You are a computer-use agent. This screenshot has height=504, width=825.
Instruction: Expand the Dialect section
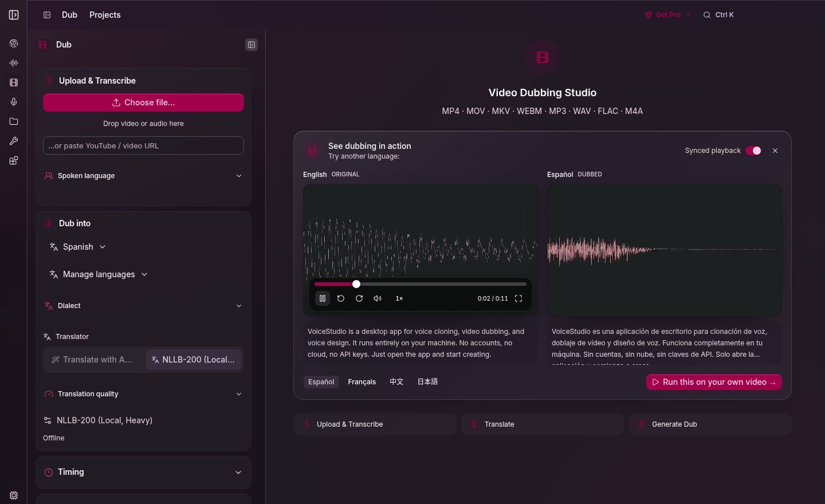pos(143,306)
